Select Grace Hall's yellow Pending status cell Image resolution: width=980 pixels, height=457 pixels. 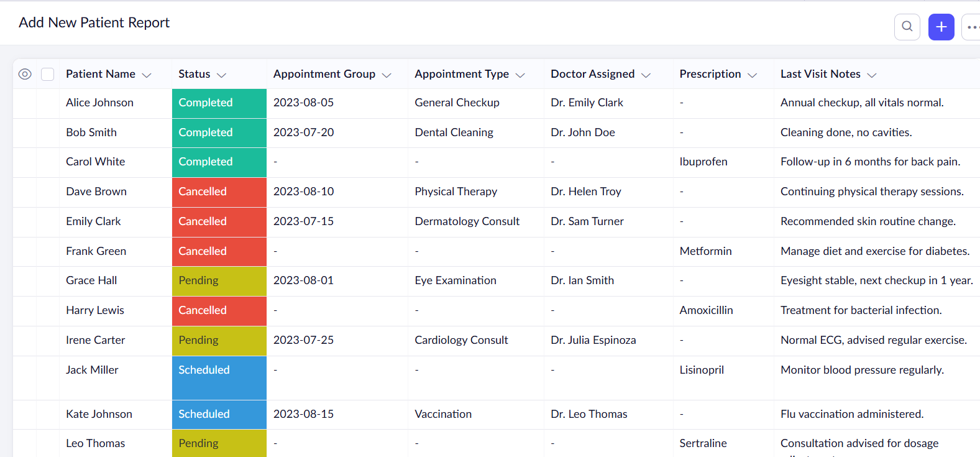click(219, 281)
